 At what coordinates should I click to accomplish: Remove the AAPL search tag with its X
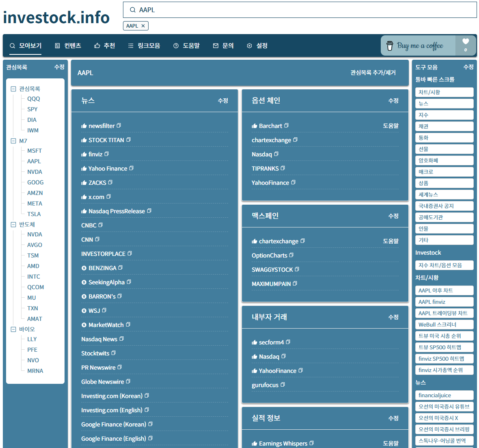(x=143, y=26)
